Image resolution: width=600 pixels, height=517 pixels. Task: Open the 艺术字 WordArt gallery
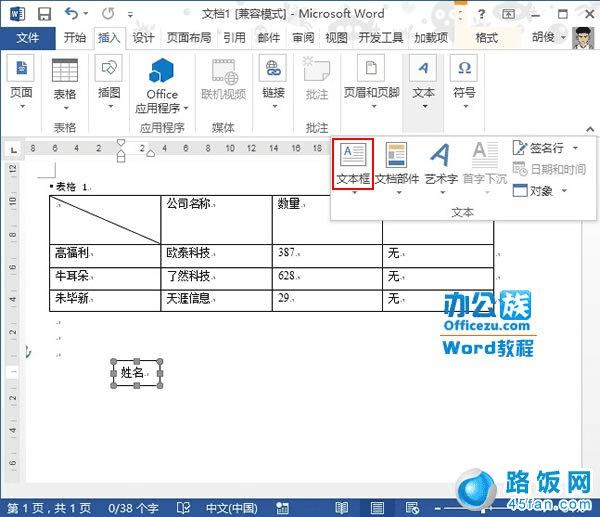[441, 168]
